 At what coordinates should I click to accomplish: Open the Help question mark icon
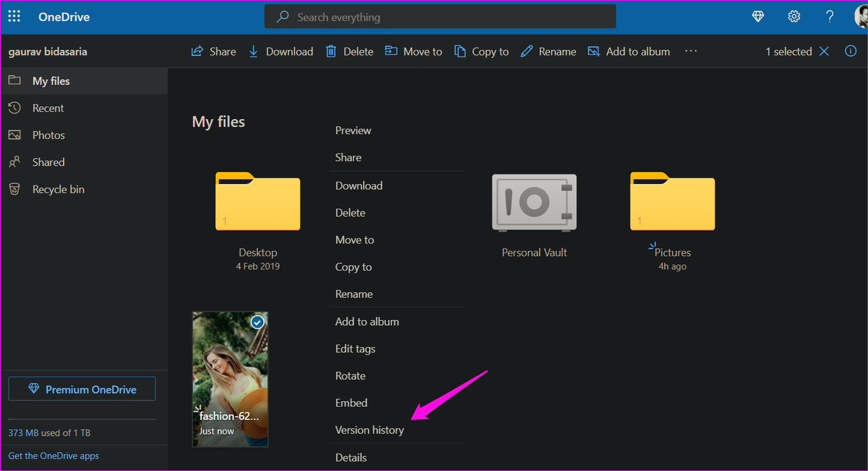pyautogui.click(x=829, y=17)
